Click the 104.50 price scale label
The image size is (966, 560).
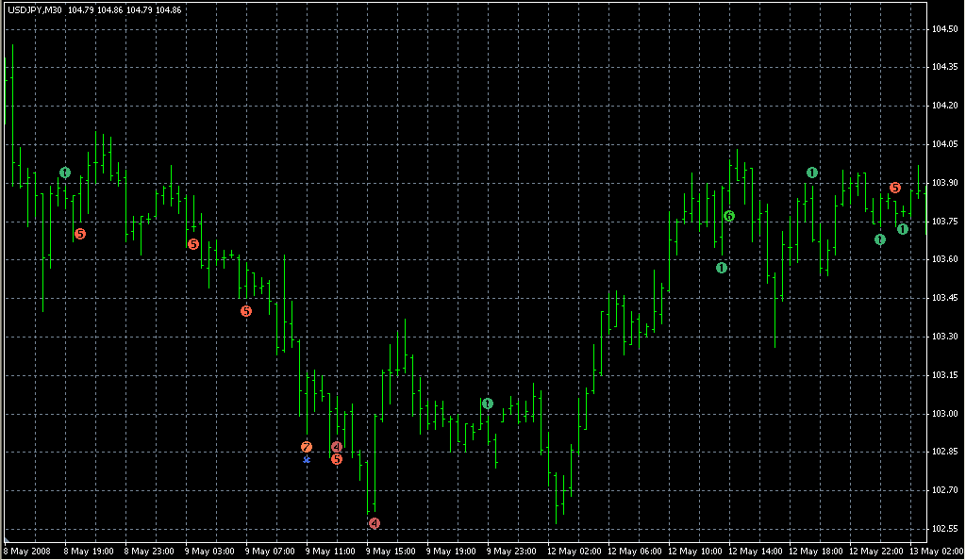pyautogui.click(x=944, y=29)
